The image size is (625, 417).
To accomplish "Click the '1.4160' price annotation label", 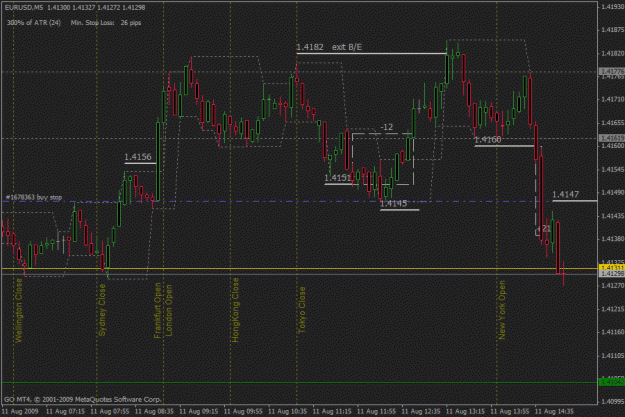I will pyautogui.click(x=488, y=140).
